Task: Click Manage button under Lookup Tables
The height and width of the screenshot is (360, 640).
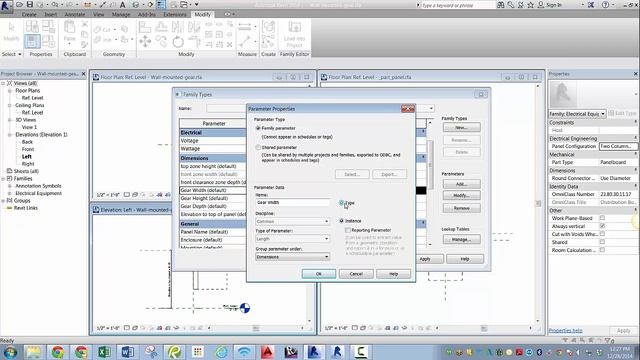Action: click(462, 240)
